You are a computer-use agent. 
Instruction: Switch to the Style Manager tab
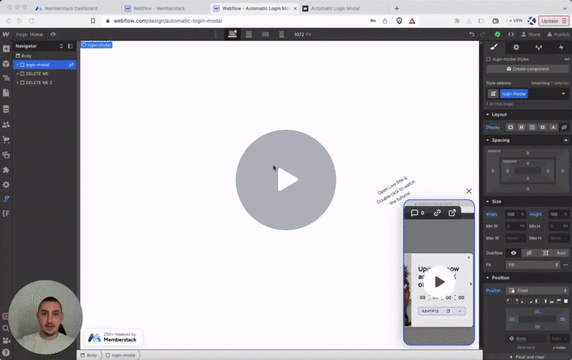[x=538, y=47]
